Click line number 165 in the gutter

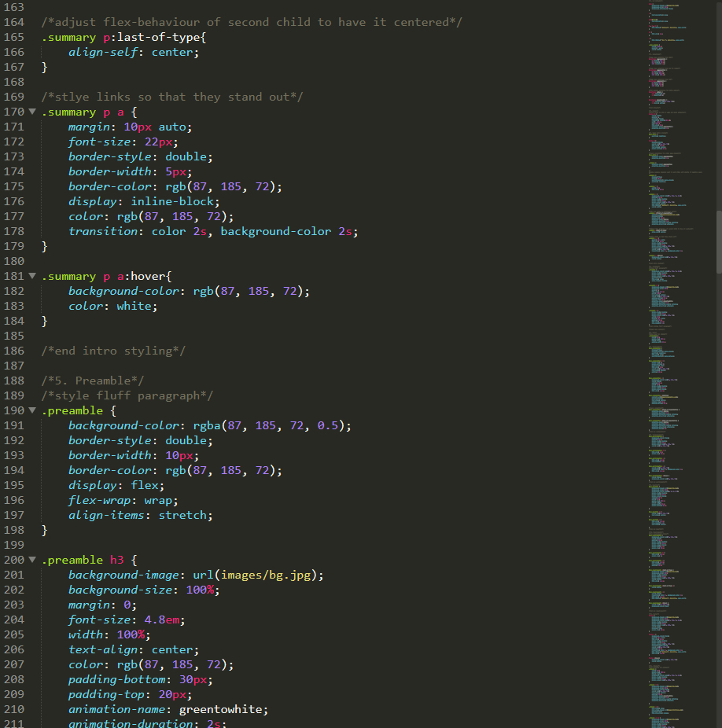click(x=14, y=38)
